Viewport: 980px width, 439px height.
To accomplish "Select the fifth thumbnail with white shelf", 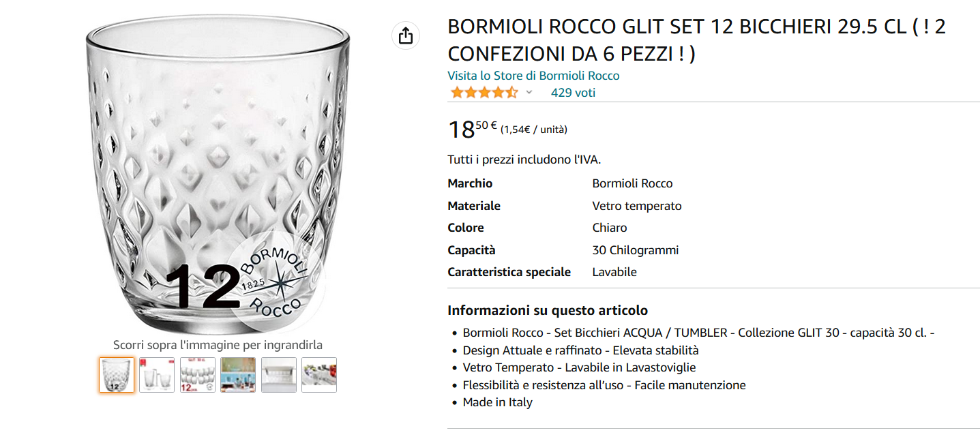I will click(x=279, y=375).
